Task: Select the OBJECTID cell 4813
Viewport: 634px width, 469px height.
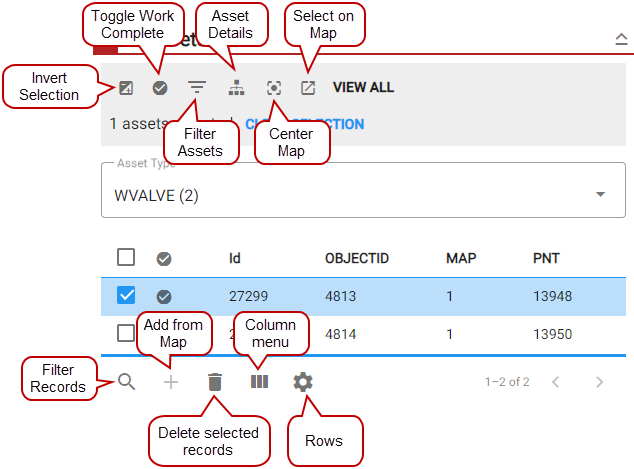Action: coord(340,296)
